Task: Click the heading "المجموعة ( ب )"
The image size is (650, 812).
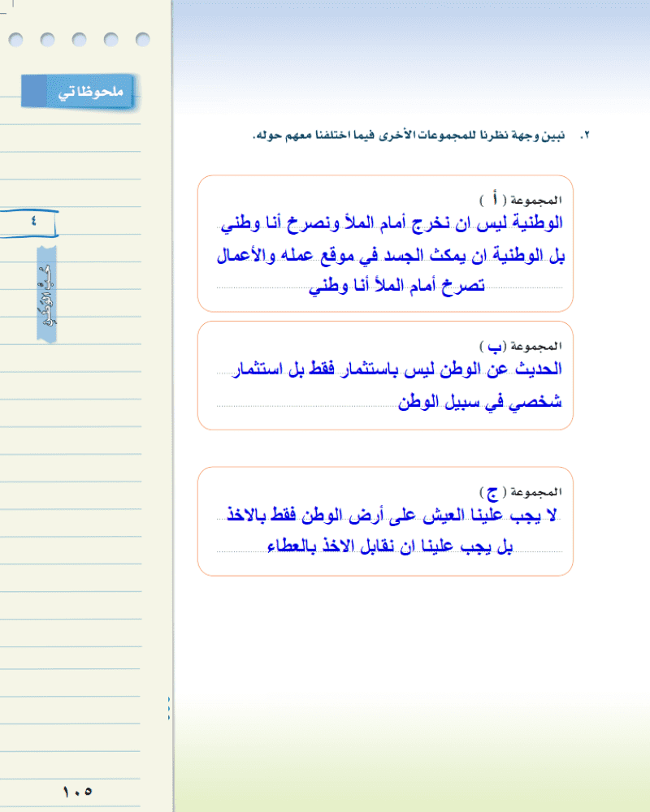Action: tap(521, 346)
